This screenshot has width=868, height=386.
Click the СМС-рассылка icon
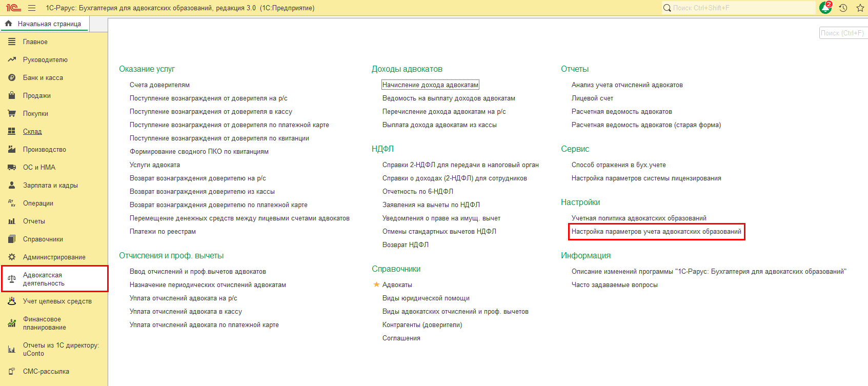click(12, 371)
